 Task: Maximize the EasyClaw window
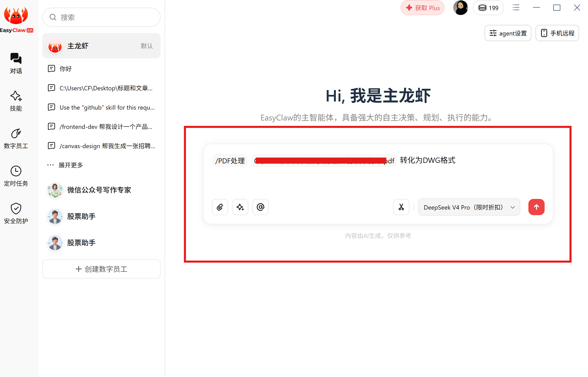(557, 8)
